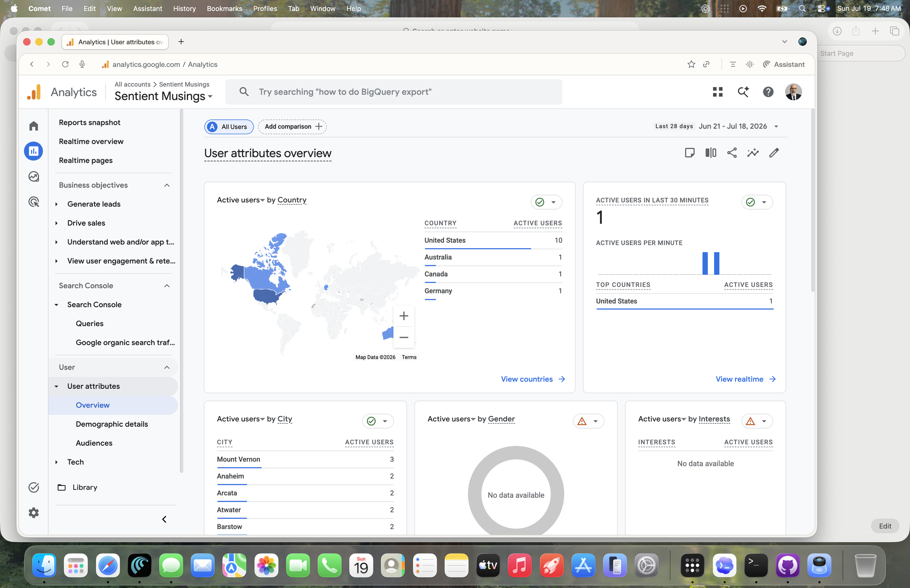The image size is (910, 588).
Task: Click the All accounts breadcrumb
Action: 132,84
